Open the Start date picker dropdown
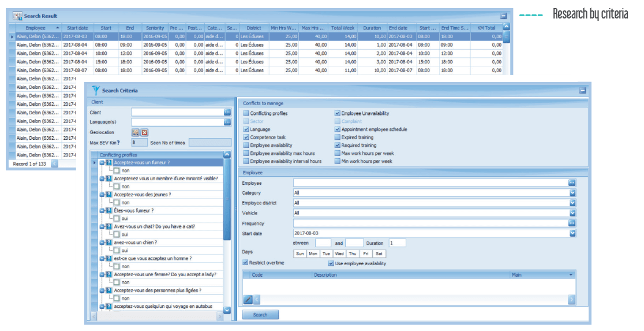This screenshot has height=331, width=644. click(x=572, y=233)
